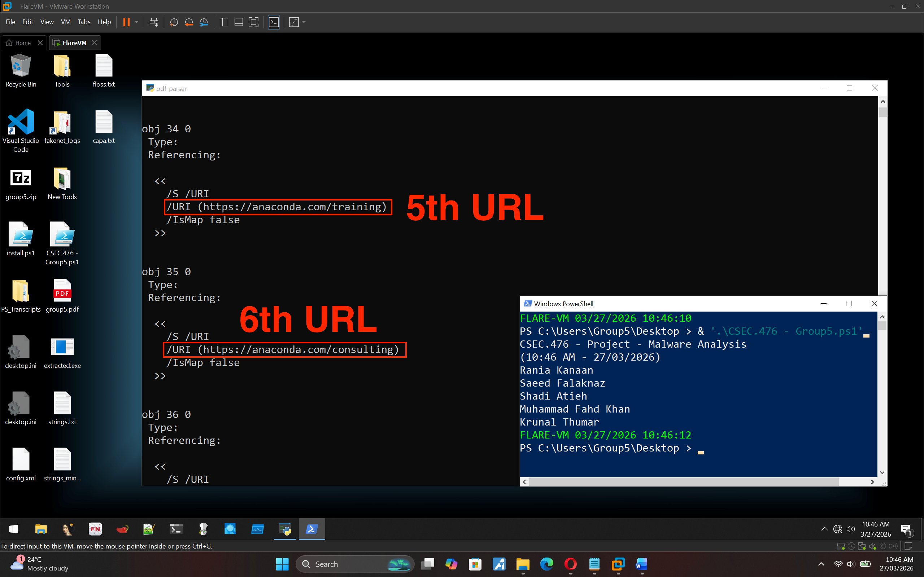Take a VM snapshot using clock-plus icon
The image size is (924, 577).
click(x=174, y=22)
